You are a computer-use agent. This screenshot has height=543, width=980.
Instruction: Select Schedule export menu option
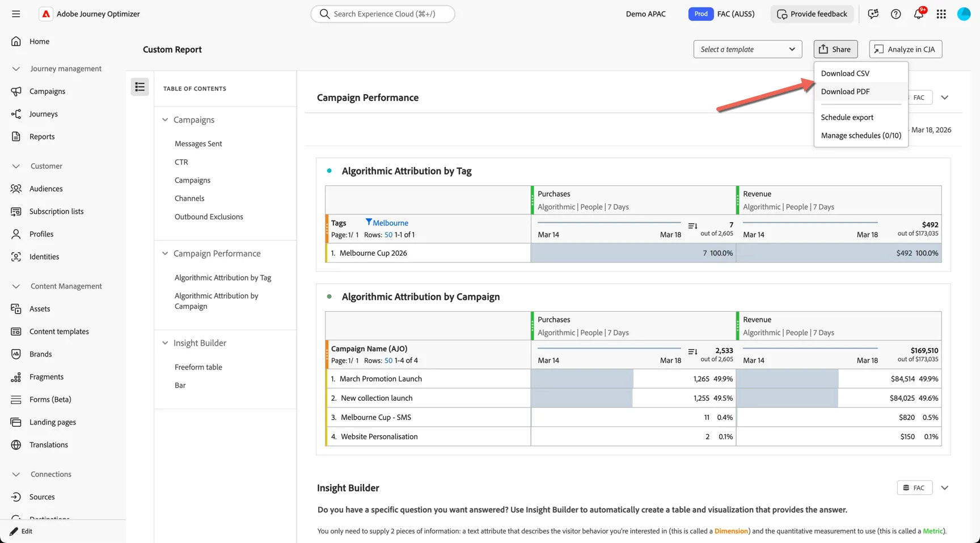(861, 117)
